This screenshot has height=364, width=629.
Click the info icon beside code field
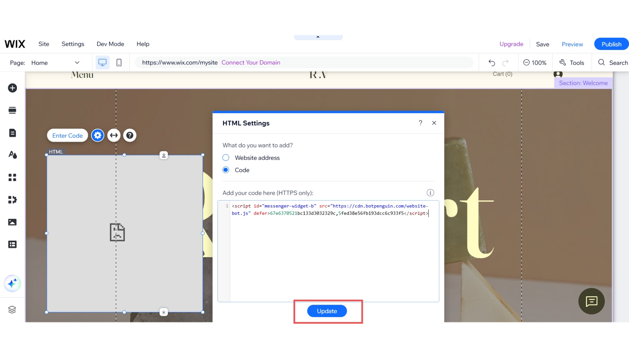pyautogui.click(x=430, y=192)
